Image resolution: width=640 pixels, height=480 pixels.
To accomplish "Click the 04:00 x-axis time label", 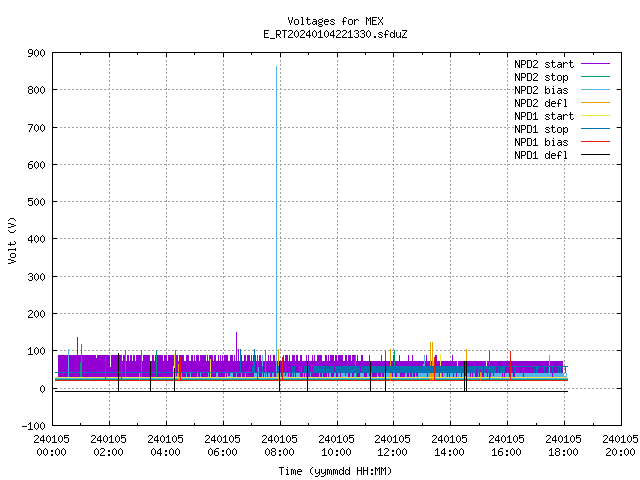I will tap(165, 452).
